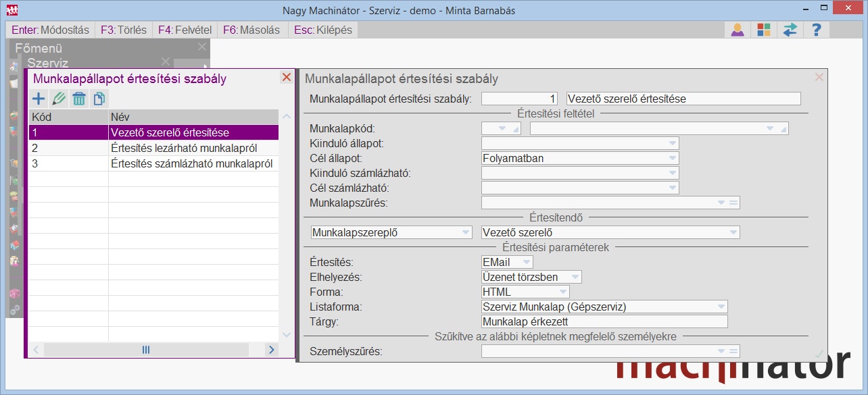Screen dimensions: 868x395
Task: Click the Tárgy field containing Munkalap érkezett
Action: 604,321
